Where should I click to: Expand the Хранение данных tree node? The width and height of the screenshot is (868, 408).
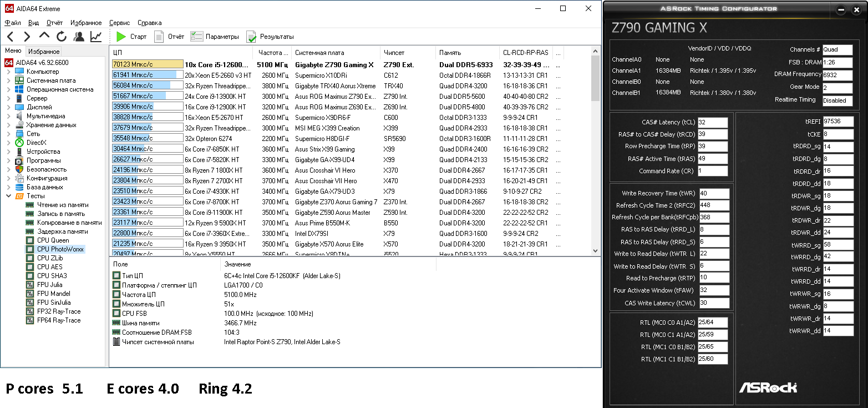pos(8,125)
